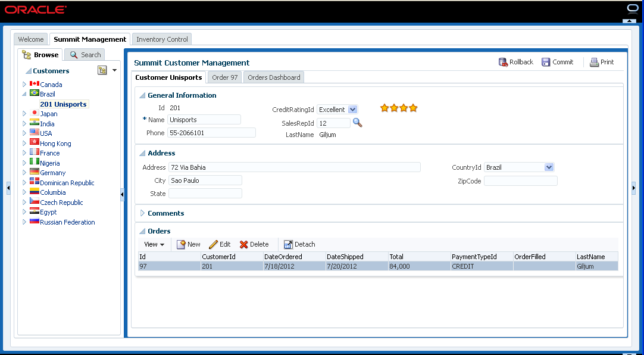
Task: Click the Czech Republic flag icon
Action: pos(35,202)
